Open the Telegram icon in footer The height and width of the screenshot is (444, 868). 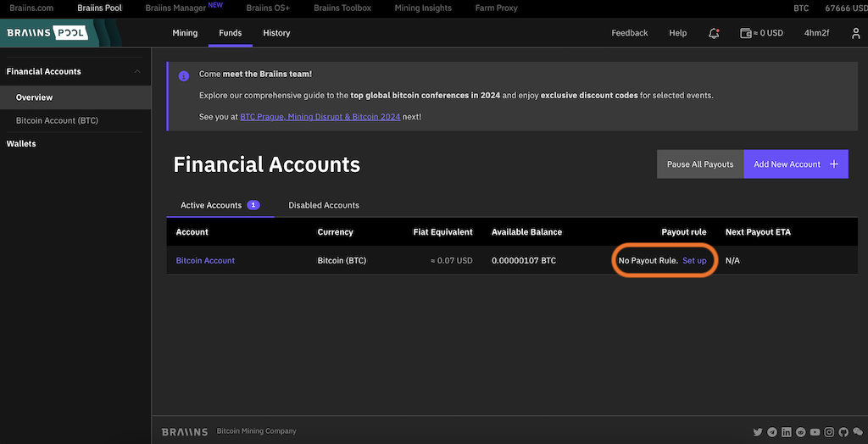click(772, 432)
